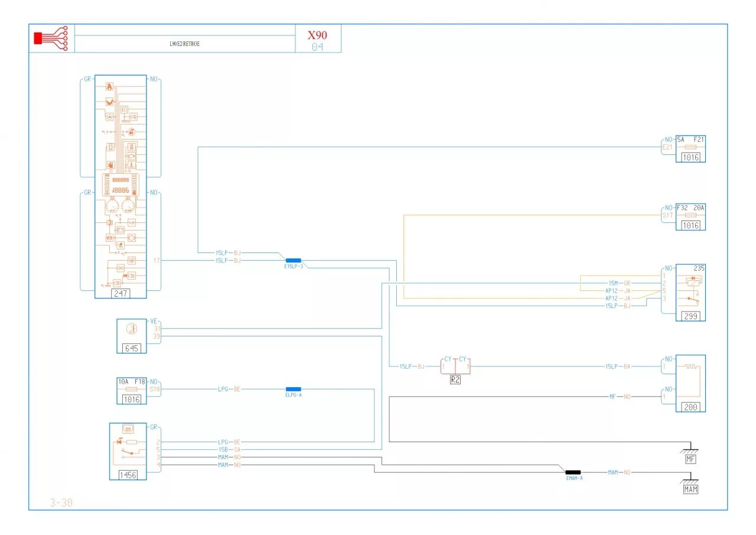Screen dimensions: 756x535
Task: Click the rear defrost indicator icon beside pin 17
Action: 132,260
